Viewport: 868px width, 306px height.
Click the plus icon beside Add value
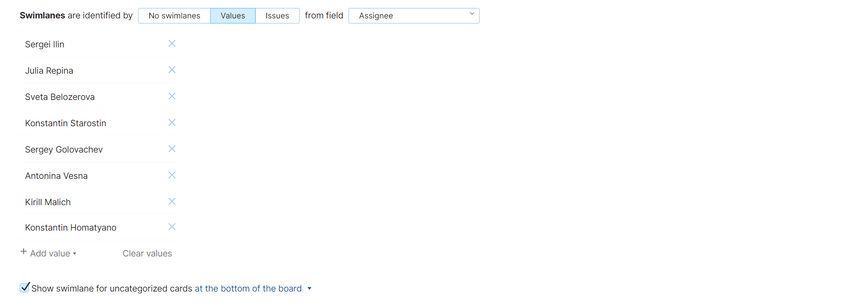pos(24,252)
